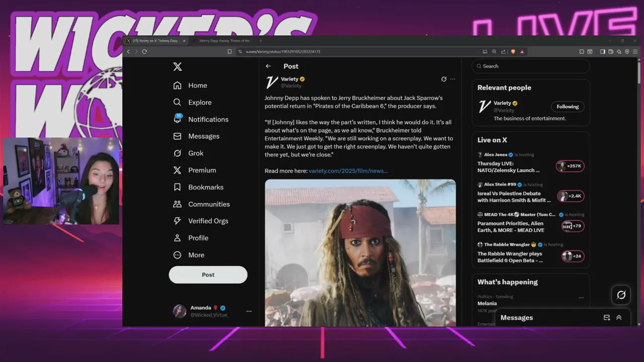Expand the Messages drawer chevrons

tap(619, 318)
